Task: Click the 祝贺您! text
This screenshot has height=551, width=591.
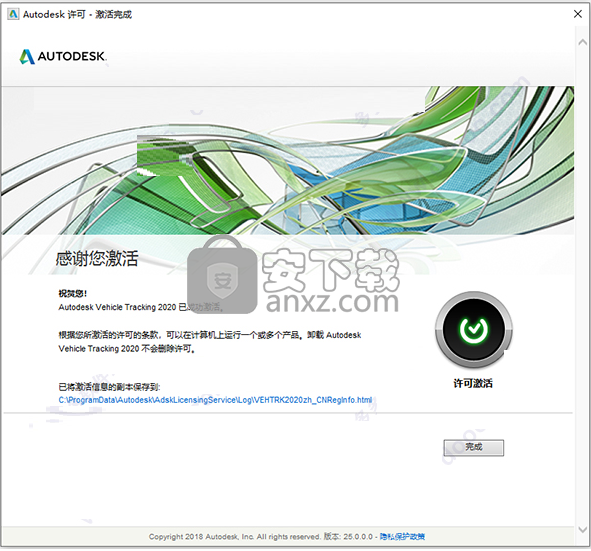Action: click(x=73, y=293)
